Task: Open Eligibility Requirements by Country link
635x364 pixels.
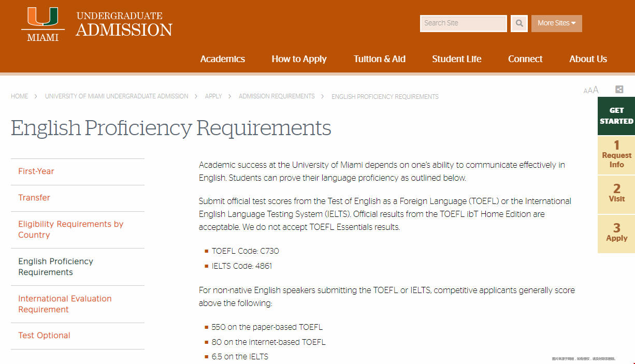Action: (71, 229)
